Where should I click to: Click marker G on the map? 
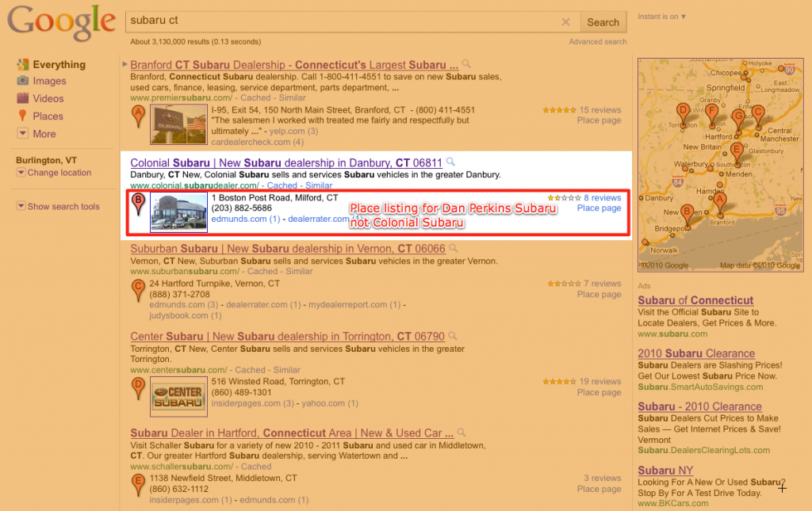pyautogui.click(x=738, y=120)
